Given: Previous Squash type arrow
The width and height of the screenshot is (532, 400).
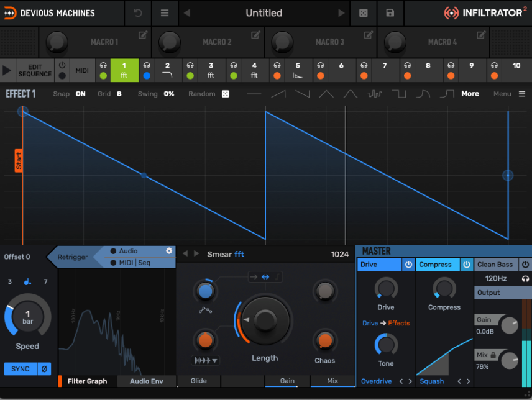Looking at the screenshot, I should 459,381.
